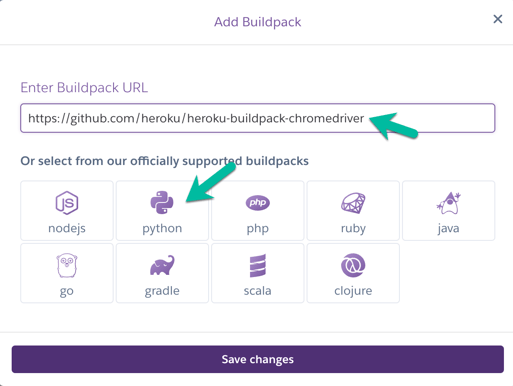
Task: Click the clojure label text
Action: (x=353, y=291)
